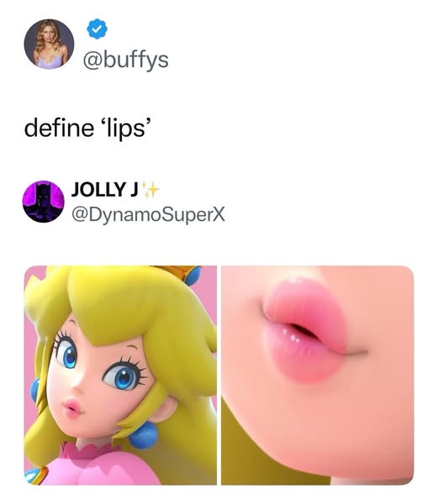Click the glossy pink lips in close-up
The height and width of the screenshot is (504, 438).
pos(304,330)
